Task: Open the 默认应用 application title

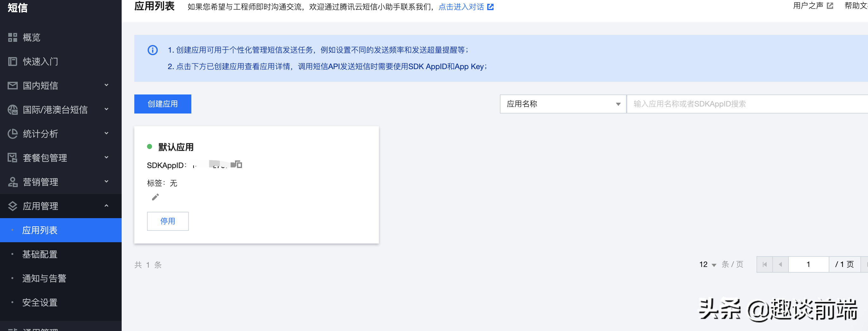Action: point(176,147)
